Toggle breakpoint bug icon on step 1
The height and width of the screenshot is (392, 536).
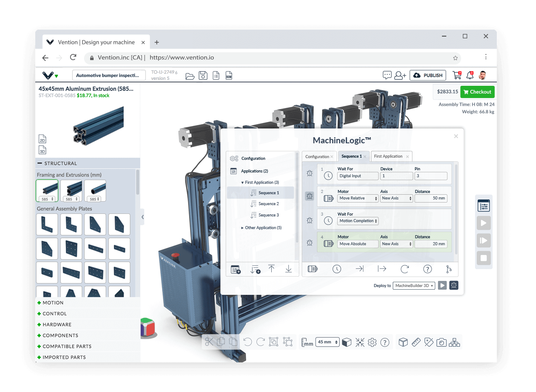[310, 173]
